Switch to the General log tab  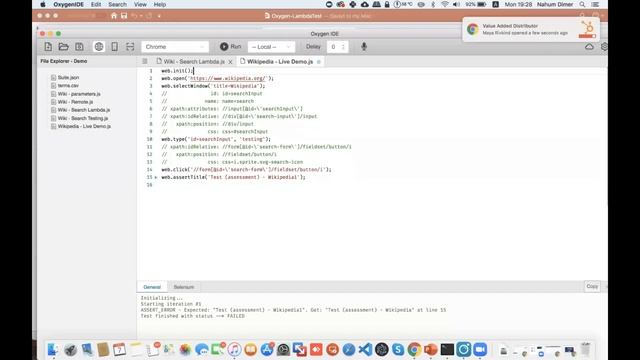(x=152, y=287)
